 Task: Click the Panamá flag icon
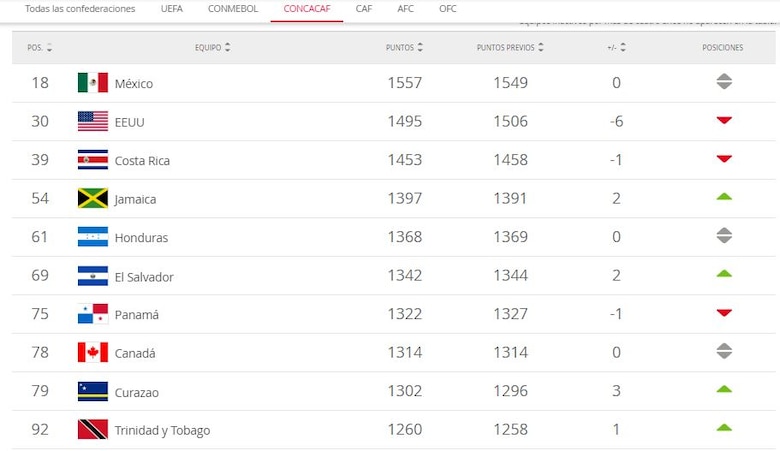point(92,314)
